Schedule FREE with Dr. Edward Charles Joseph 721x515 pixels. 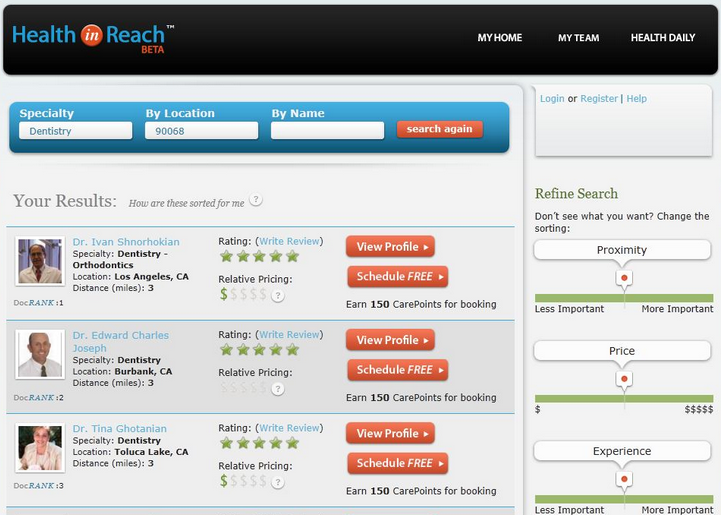click(398, 370)
